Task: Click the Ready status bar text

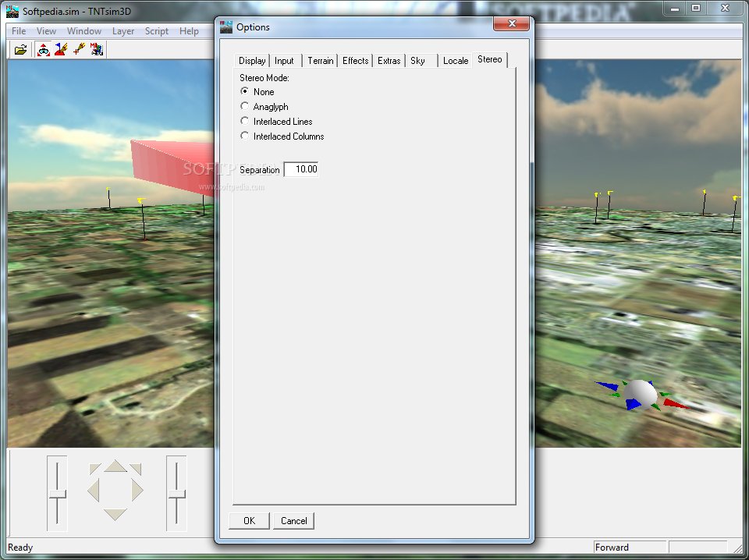Action: pos(20,547)
